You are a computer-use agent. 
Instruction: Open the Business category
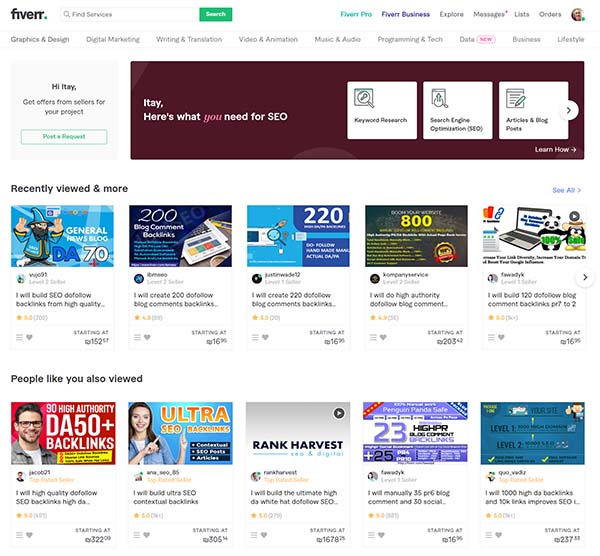(x=527, y=39)
